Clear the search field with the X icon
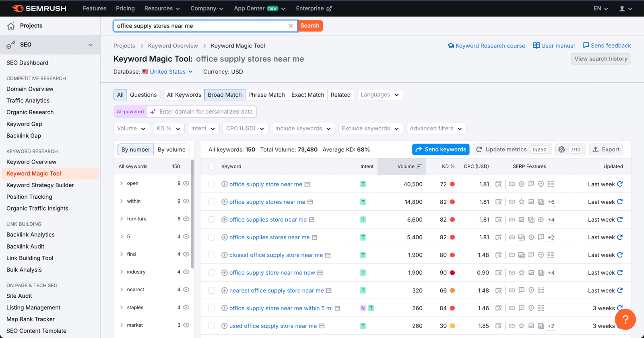 291,26
